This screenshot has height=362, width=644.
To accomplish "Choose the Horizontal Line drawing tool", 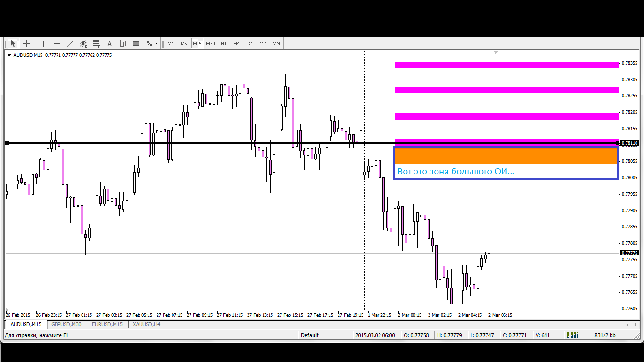I will click(57, 43).
